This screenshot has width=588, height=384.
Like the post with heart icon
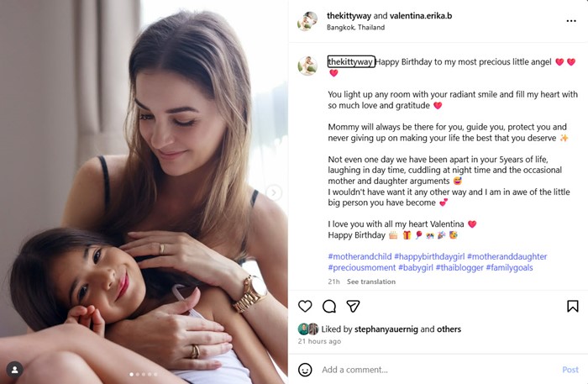305,307
